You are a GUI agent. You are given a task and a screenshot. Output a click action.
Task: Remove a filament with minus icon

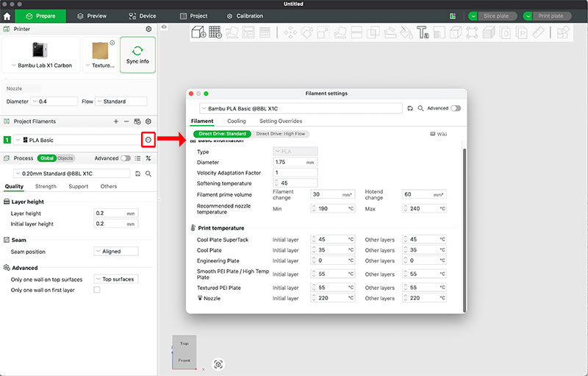(x=126, y=121)
